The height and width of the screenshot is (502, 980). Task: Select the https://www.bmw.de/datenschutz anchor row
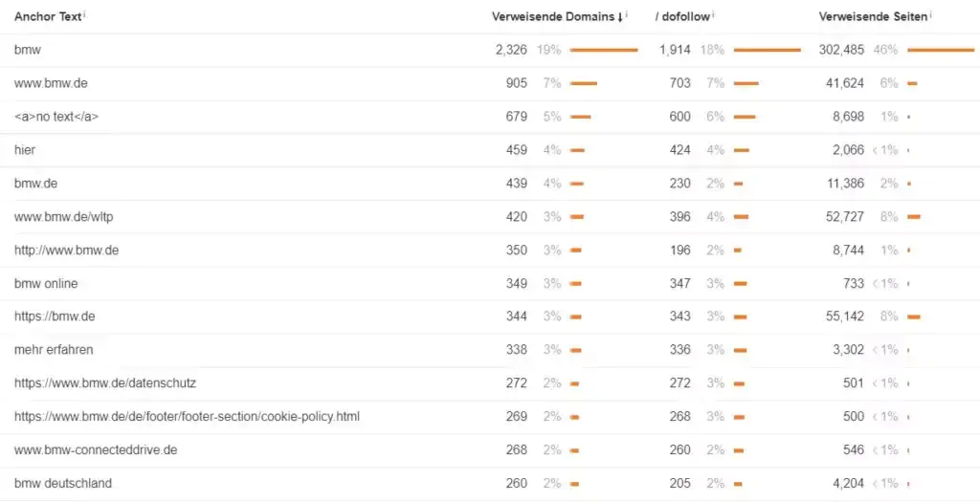(105, 383)
